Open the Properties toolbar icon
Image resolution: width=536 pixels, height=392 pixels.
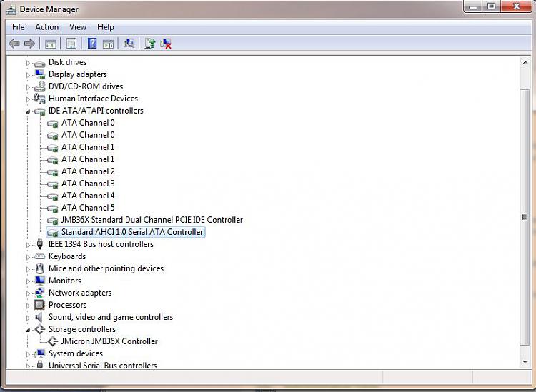click(x=71, y=44)
